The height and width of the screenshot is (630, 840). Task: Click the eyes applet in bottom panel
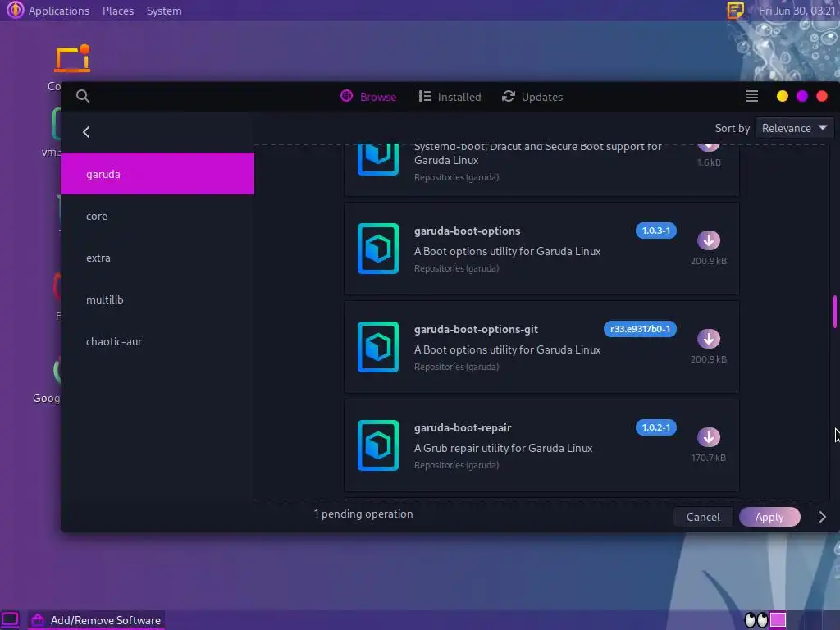pos(756,620)
